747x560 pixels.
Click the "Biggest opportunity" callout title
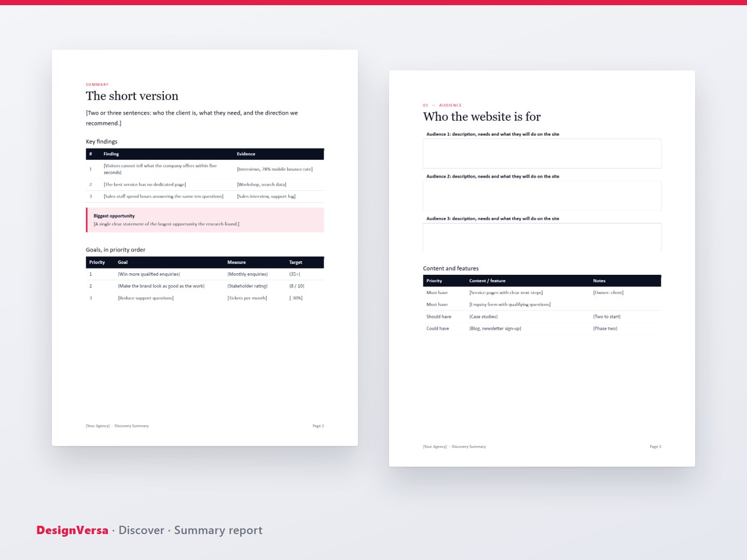(x=114, y=216)
